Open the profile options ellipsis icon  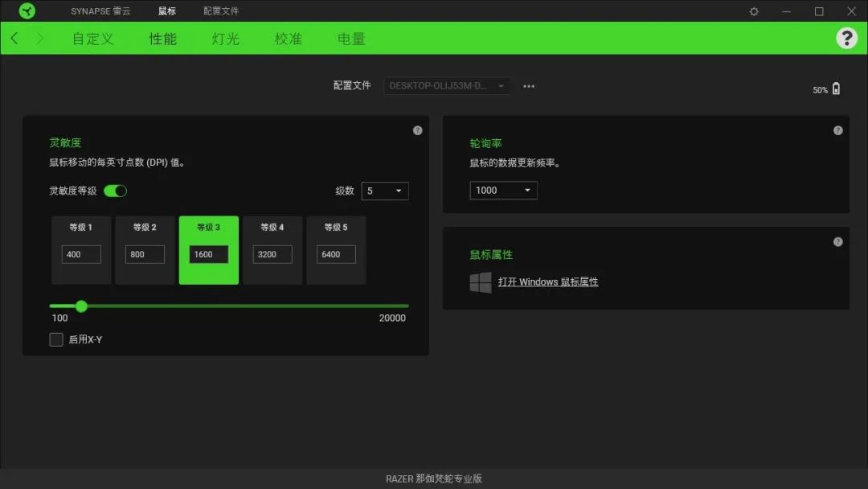click(528, 86)
